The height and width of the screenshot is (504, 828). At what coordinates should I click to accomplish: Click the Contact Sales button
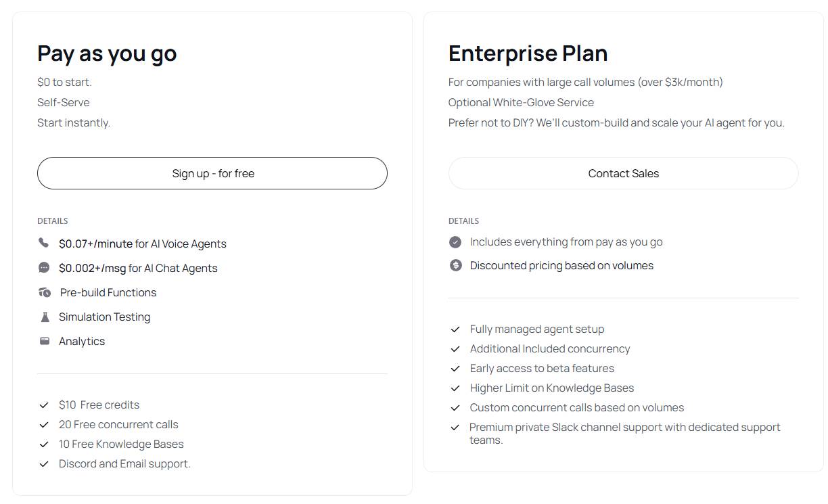click(x=623, y=173)
